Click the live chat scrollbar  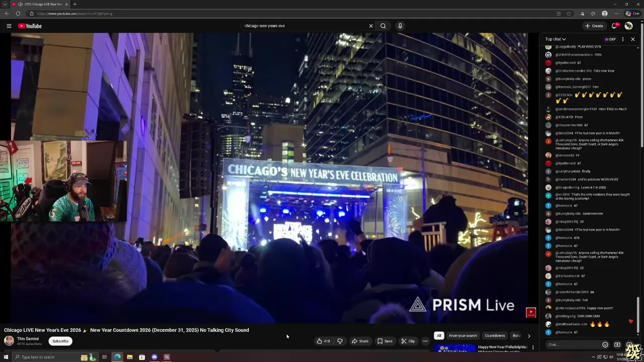click(638, 314)
